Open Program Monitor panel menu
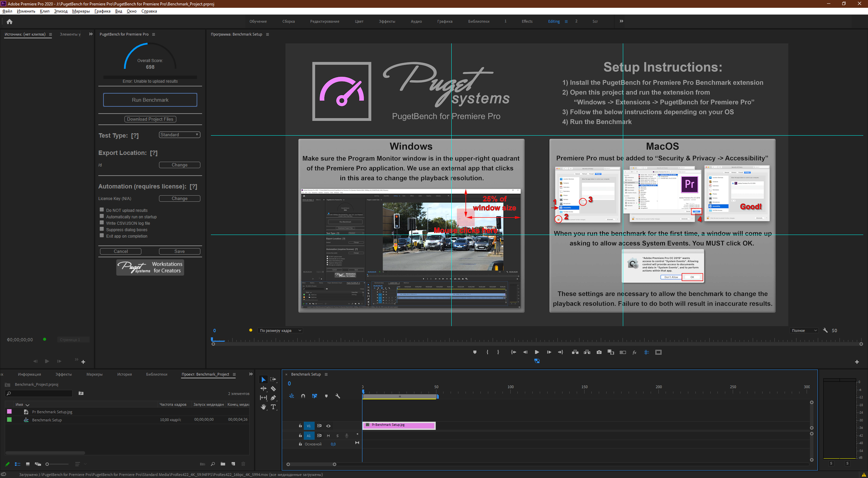The height and width of the screenshot is (478, 868). pos(268,34)
